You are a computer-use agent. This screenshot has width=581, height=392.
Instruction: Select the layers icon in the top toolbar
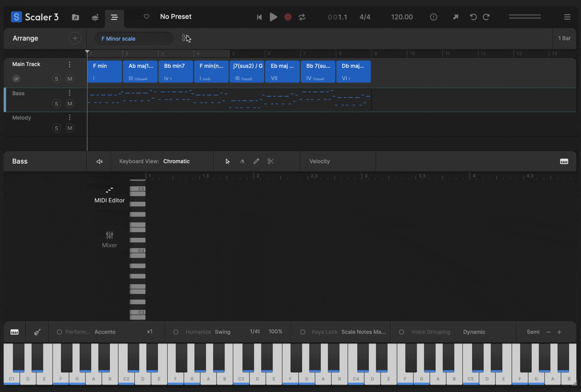(95, 17)
